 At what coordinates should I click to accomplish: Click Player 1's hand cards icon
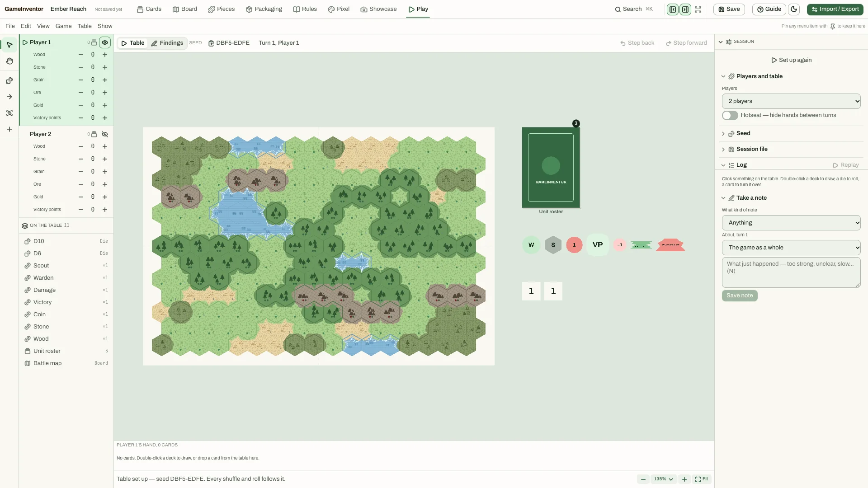(x=94, y=42)
